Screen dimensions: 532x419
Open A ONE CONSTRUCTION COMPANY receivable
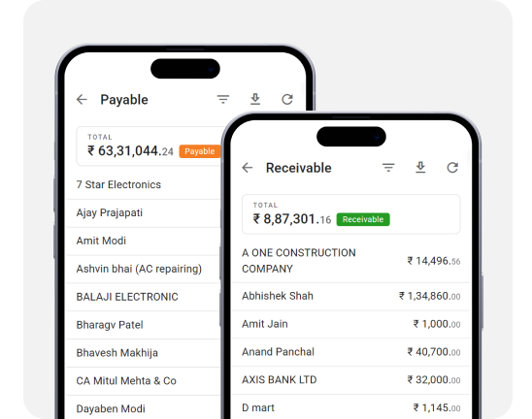(x=351, y=261)
